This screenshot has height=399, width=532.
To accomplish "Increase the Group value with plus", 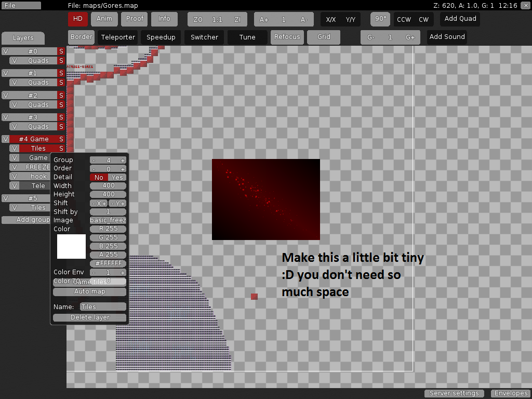I will (123, 161).
